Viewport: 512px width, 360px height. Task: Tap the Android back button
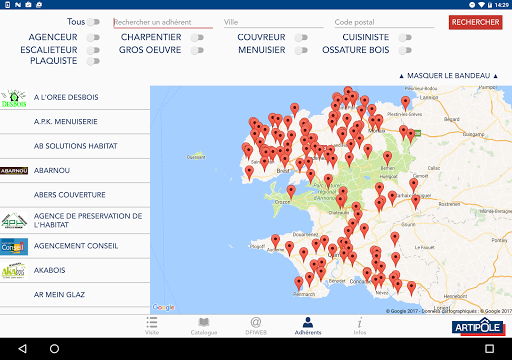[x=22, y=349]
